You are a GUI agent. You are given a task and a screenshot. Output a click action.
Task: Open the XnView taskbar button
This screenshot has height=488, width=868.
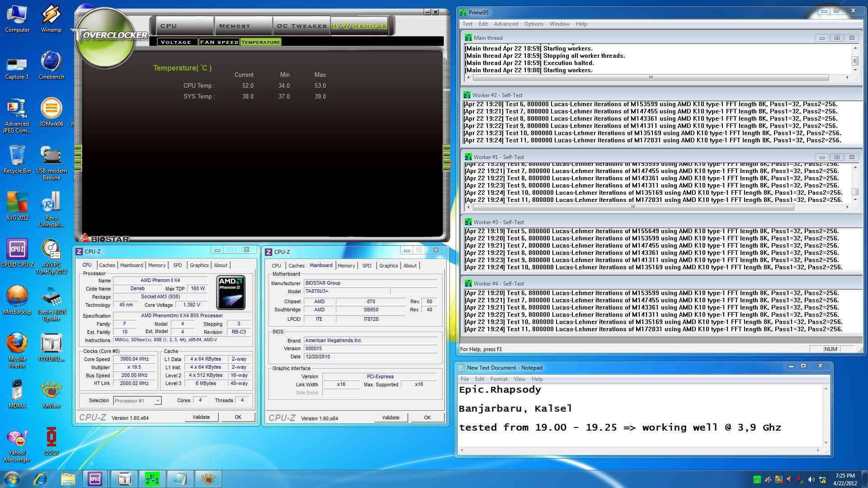tap(208, 479)
